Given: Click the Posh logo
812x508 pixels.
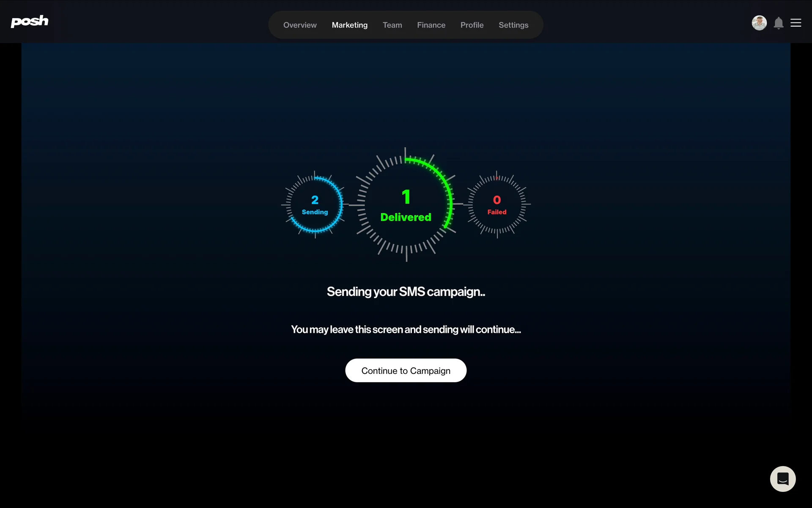Looking at the screenshot, I should tap(30, 21).
